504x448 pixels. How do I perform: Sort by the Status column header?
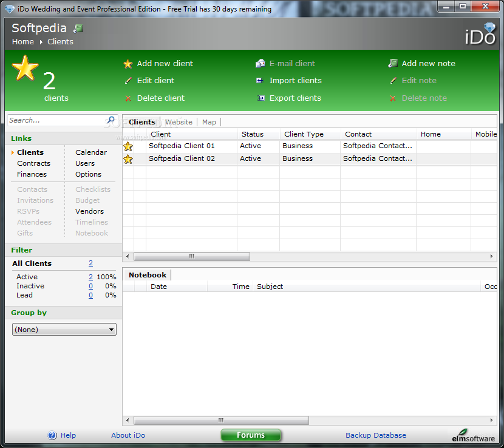click(259, 134)
